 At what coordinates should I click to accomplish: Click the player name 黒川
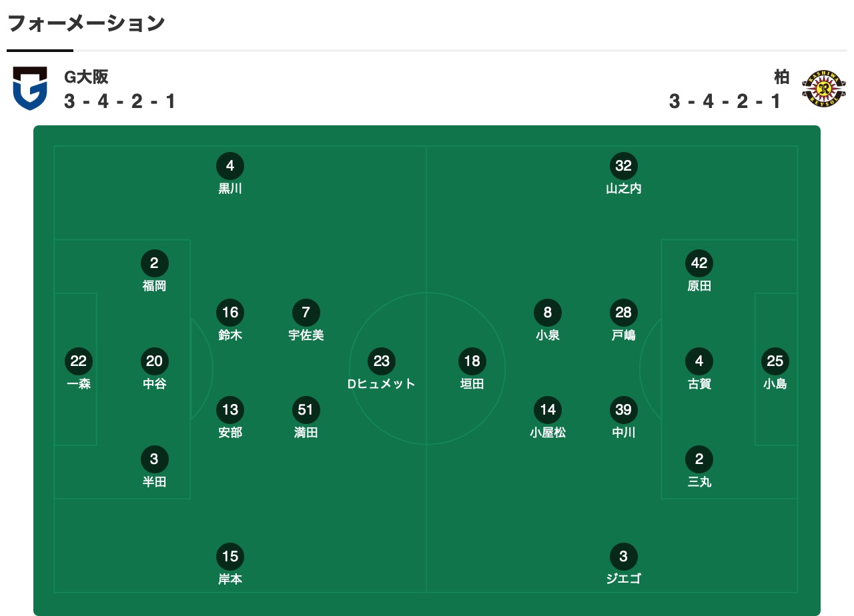point(230,189)
